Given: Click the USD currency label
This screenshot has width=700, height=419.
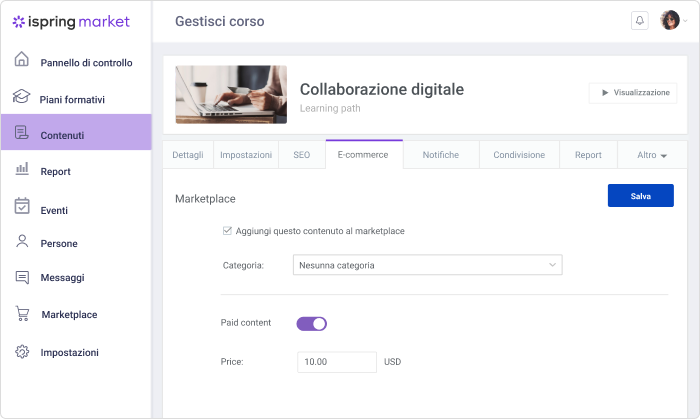Looking at the screenshot, I should click(392, 362).
